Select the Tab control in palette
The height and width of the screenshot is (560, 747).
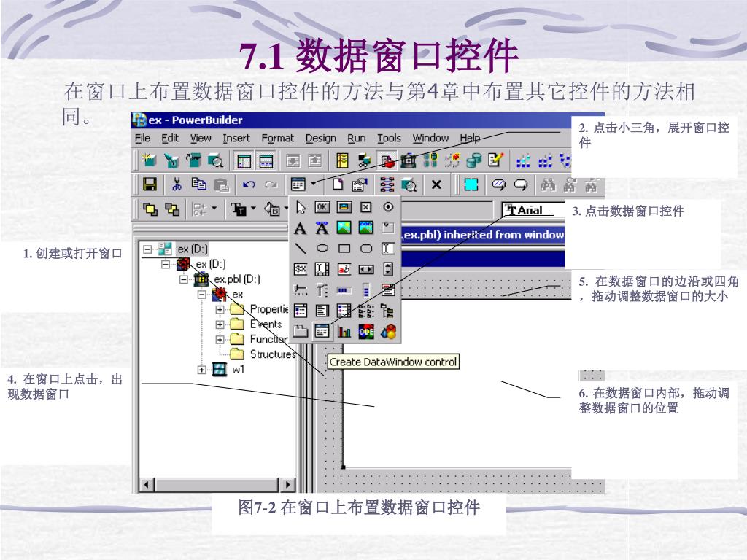[300, 331]
